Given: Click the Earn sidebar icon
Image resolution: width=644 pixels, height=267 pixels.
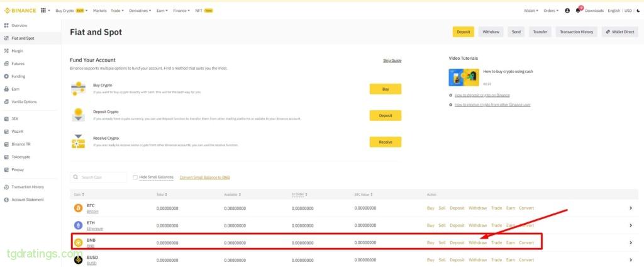Looking at the screenshot, I should (6, 89).
